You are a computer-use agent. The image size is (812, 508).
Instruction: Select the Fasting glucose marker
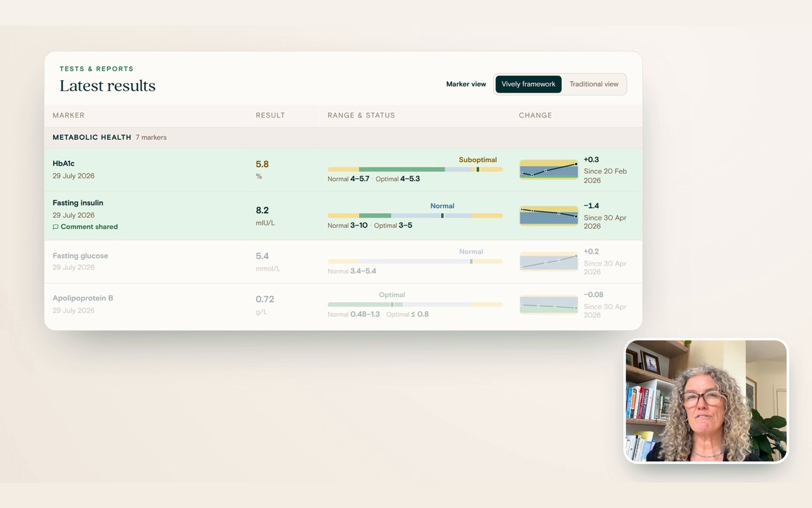coord(81,256)
